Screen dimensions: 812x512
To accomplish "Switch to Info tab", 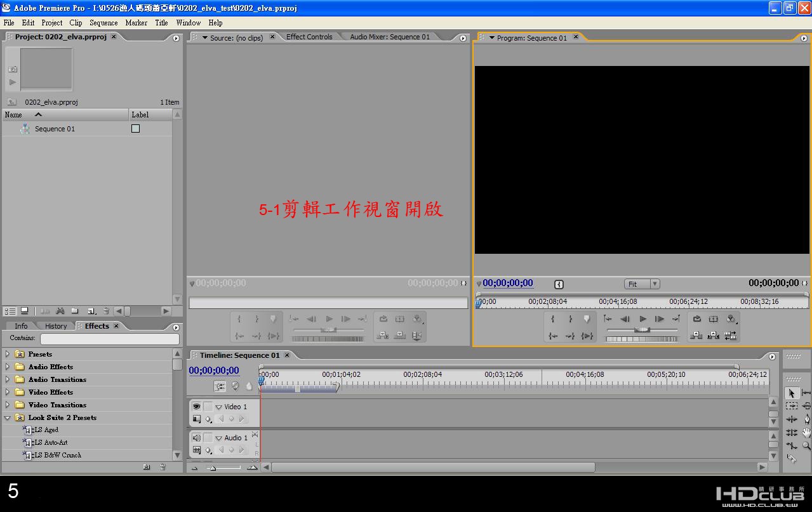I will pyautogui.click(x=21, y=326).
